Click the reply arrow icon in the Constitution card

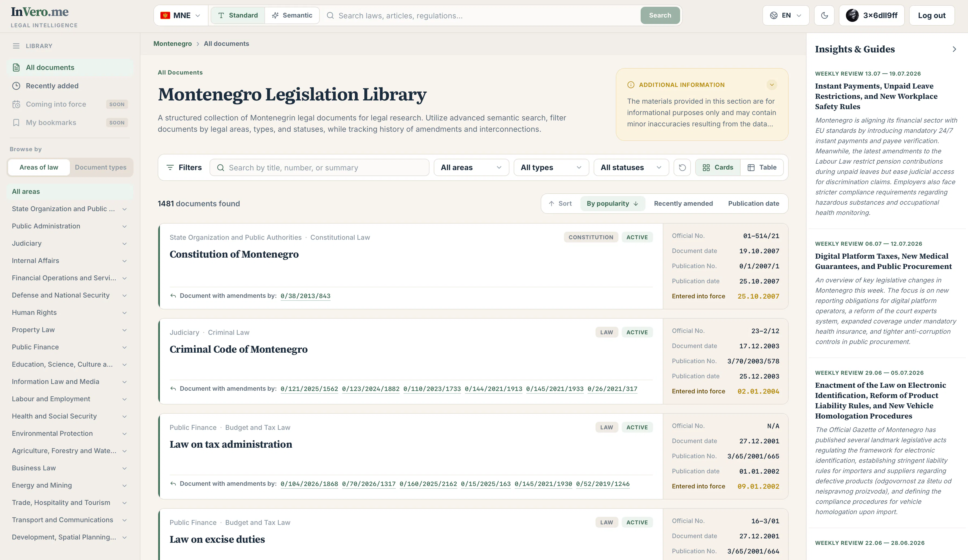(173, 296)
